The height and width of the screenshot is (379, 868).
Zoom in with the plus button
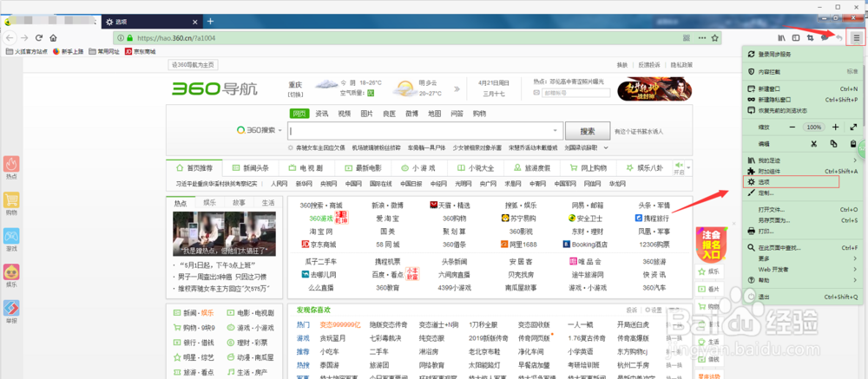[x=835, y=127]
